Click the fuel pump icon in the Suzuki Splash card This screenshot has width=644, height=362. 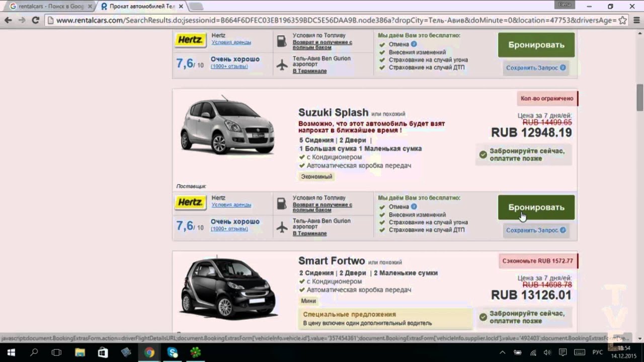tap(282, 204)
